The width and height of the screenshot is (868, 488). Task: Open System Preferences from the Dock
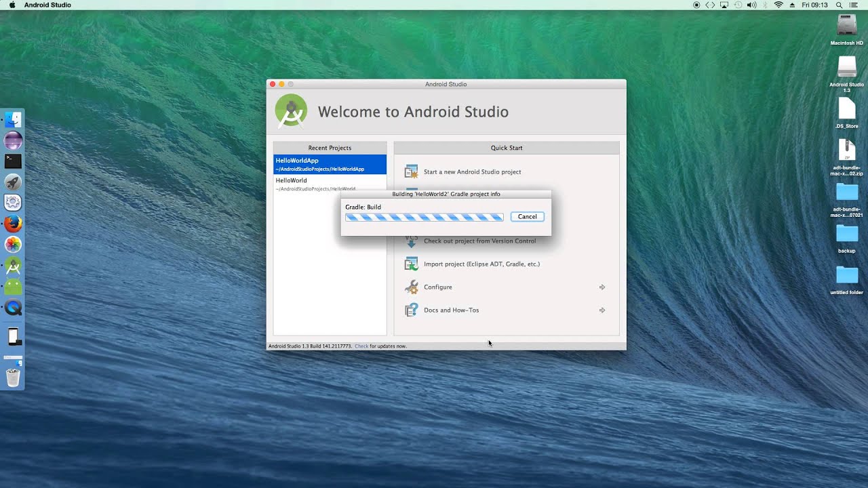pyautogui.click(x=13, y=203)
